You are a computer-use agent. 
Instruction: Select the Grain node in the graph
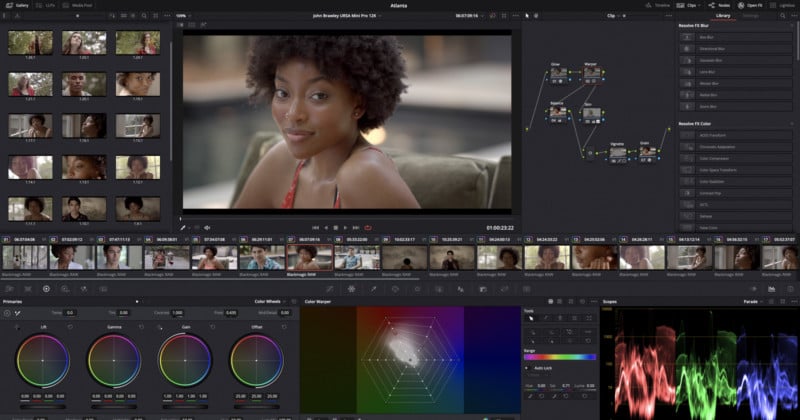coord(647,151)
